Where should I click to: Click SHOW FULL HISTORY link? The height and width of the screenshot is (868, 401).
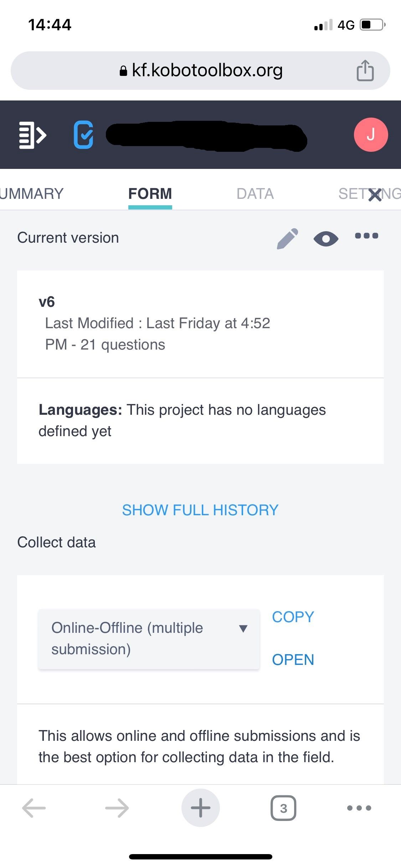(200, 510)
